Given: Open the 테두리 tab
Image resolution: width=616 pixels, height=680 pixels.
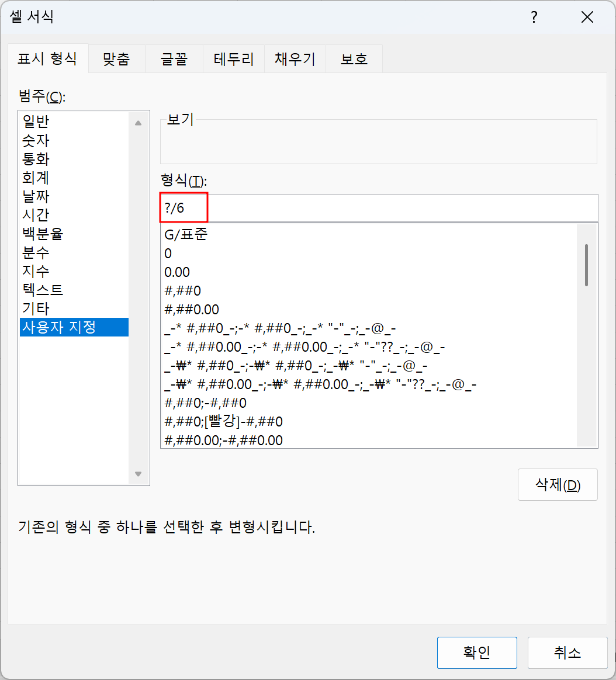Looking at the screenshot, I should click(233, 58).
